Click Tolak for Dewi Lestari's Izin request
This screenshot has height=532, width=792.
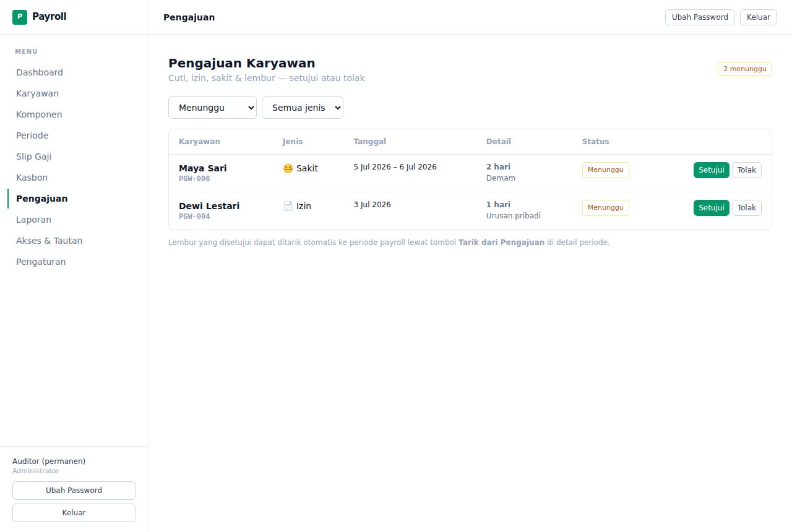click(x=747, y=208)
